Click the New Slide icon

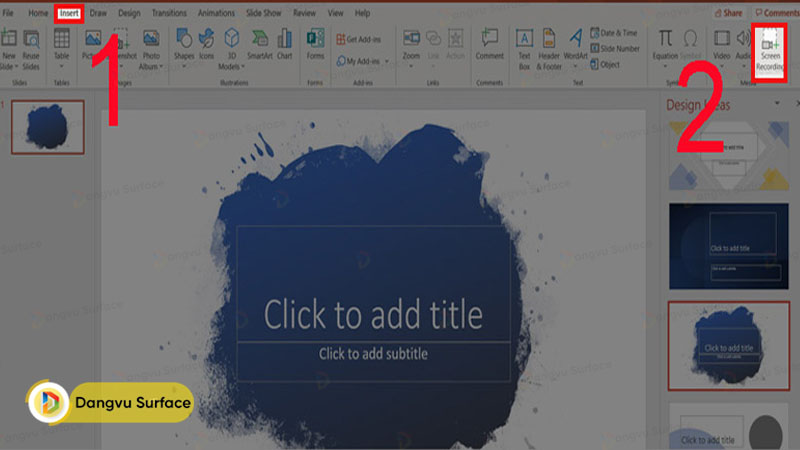tap(9, 39)
